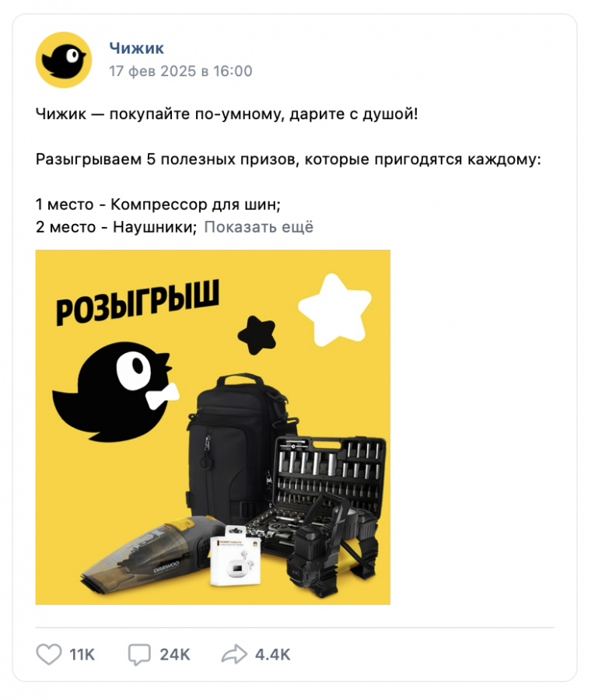Share the post with the arrow icon

pos(234,654)
